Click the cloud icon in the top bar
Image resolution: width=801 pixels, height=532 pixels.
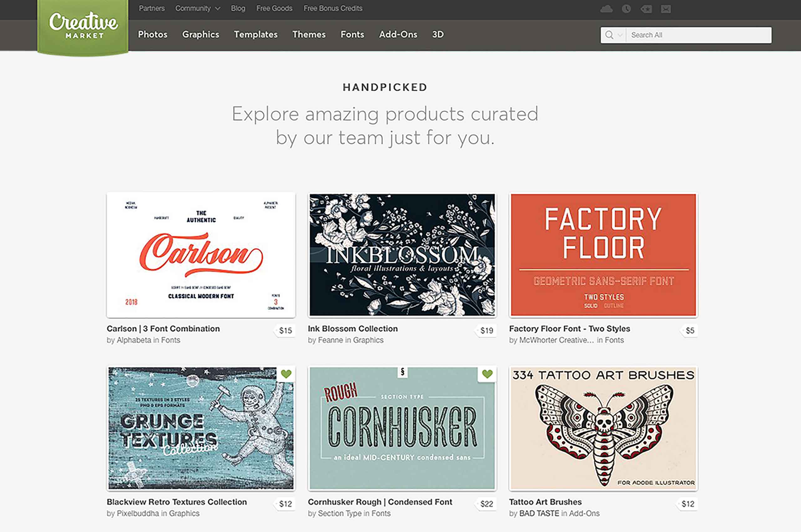coord(606,9)
